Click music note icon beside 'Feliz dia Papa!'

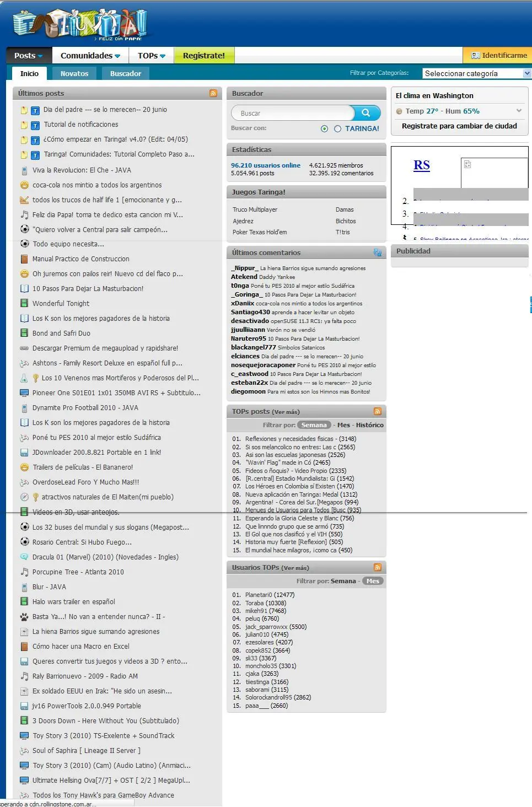[24, 215]
